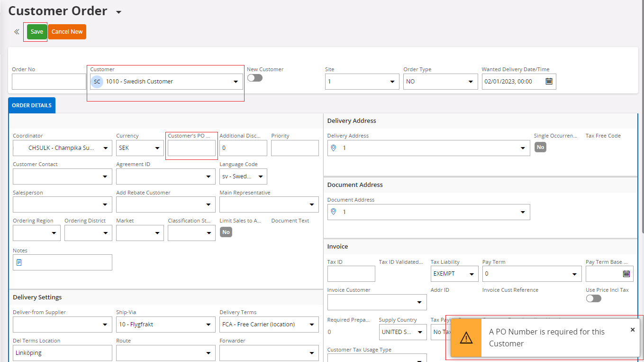Dismiss the PO Number required notification
This screenshot has width=644, height=362.
click(632, 330)
